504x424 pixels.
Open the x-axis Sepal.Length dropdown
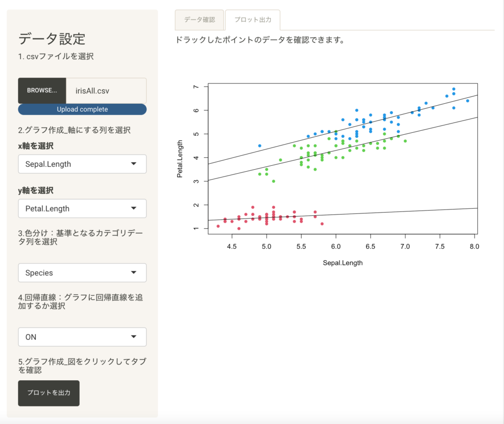tap(82, 164)
